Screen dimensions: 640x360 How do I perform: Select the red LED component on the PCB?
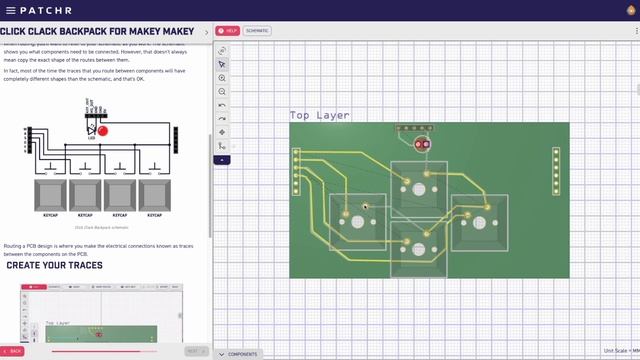coord(422,144)
